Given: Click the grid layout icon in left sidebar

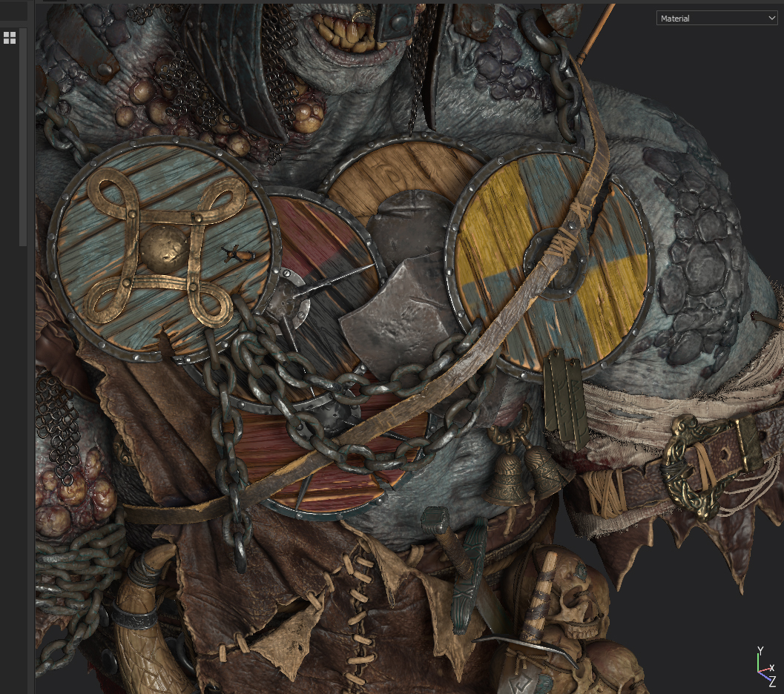Looking at the screenshot, I should click(x=10, y=38).
